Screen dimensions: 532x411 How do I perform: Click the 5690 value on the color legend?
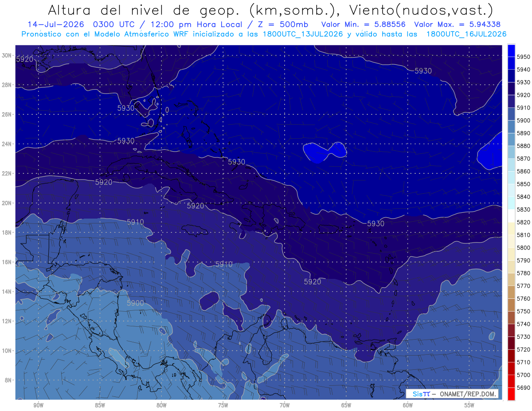click(x=523, y=388)
